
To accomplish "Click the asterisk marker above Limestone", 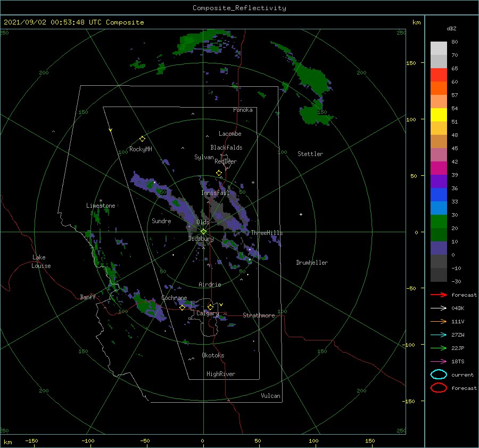I will (101, 201).
